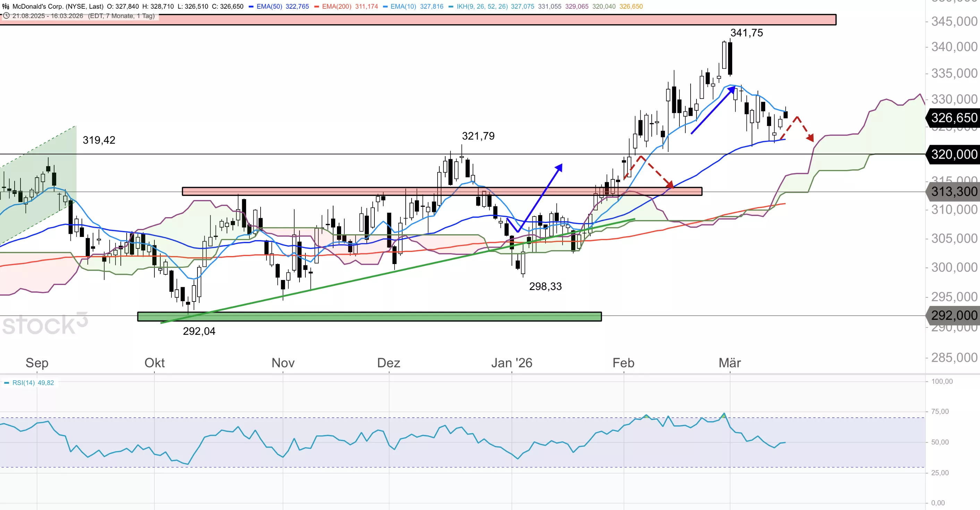Image resolution: width=980 pixels, height=510 pixels.
Task: Select the RSI(14) indicator label
Action: [x=24, y=383]
